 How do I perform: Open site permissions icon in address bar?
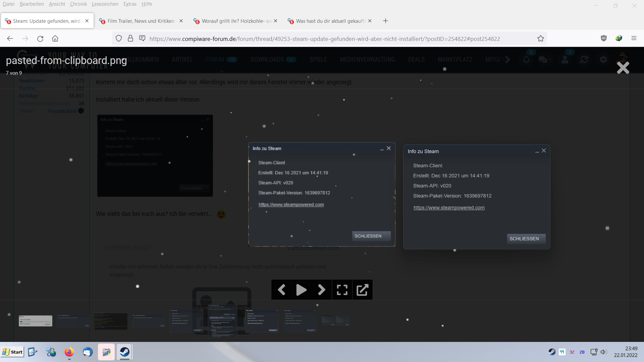[x=142, y=39]
